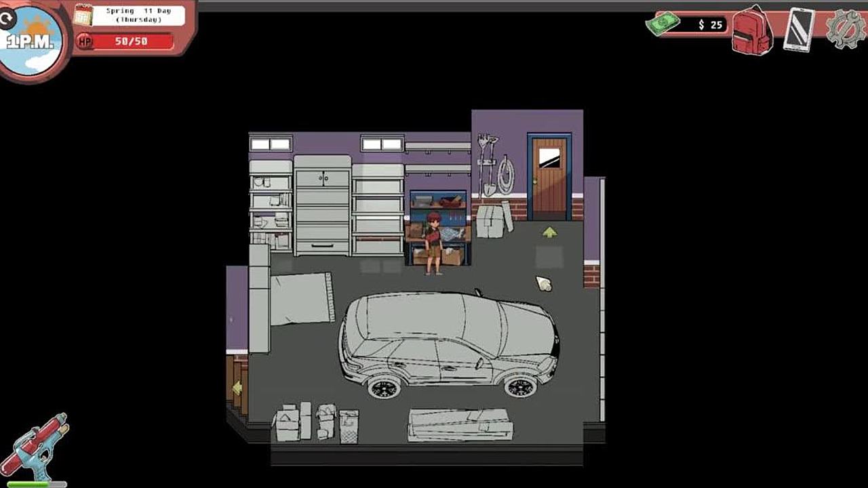Screen dimensions: 868x488
Task: Click the 1 P.M. clock dial
Action: 31,42
